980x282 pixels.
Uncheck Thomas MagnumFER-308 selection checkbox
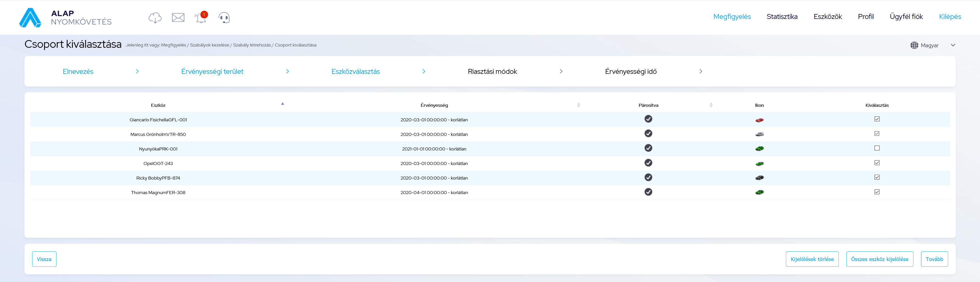click(877, 192)
